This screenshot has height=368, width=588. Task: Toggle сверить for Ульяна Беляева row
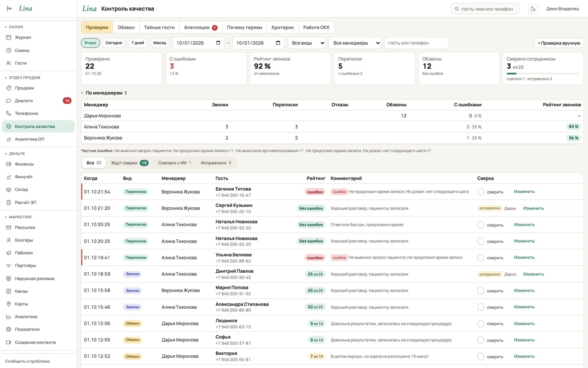tap(481, 258)
